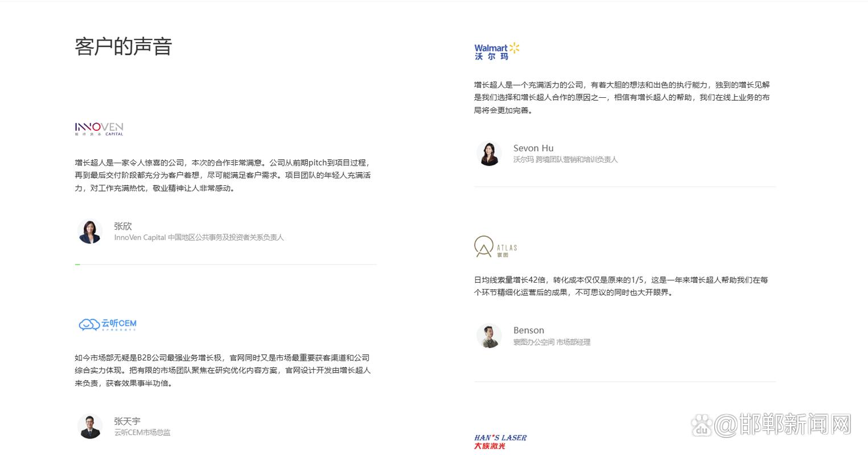Image resolution: width=868 pixels, height=455 pixels.
Task: Click the title 沃尔玛 跨境团队营销和培训负责人
Action: tap(565, 160)
